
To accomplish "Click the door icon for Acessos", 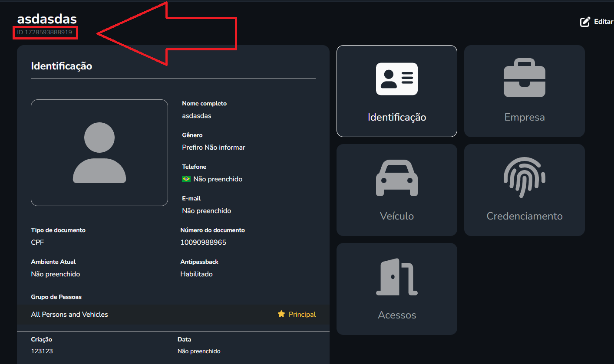I will [397, 277].
